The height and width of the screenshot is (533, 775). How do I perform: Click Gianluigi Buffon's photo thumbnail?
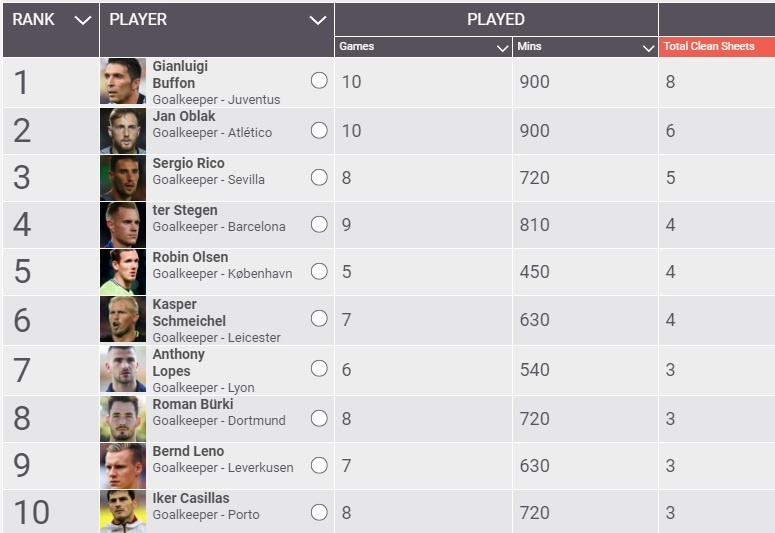[123, 81]
